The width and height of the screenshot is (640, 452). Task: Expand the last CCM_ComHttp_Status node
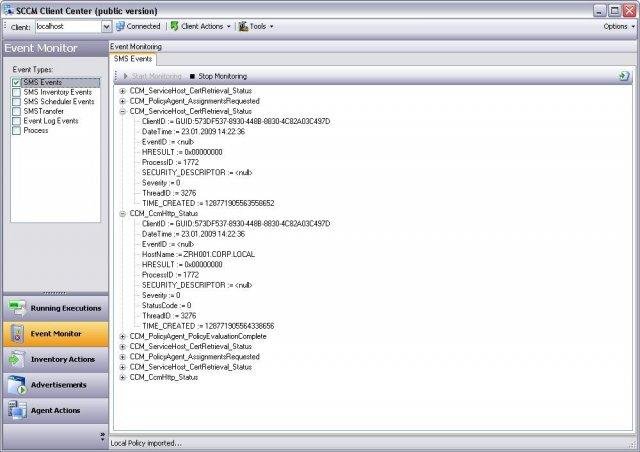point(122,377)
